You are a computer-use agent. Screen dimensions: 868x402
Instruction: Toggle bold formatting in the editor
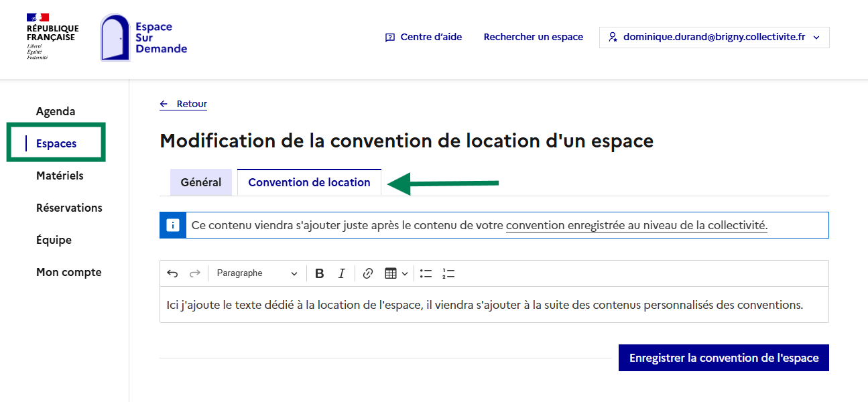coord(320,273)
